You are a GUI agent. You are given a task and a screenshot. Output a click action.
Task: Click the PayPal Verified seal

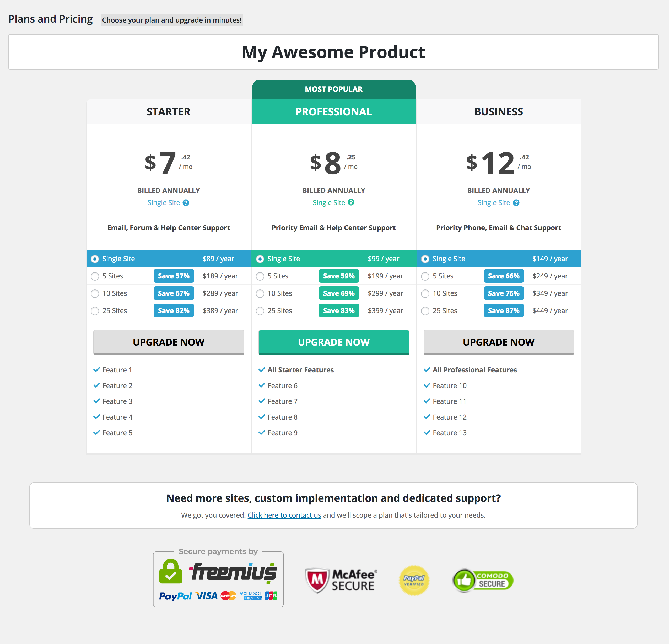414,580
